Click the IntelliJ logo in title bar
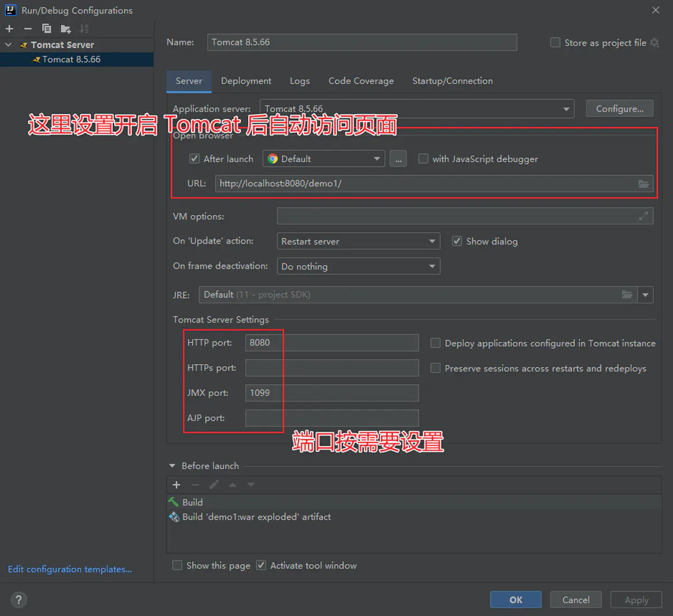Viewport: 673px width, 616px height. tap(10, 10)
